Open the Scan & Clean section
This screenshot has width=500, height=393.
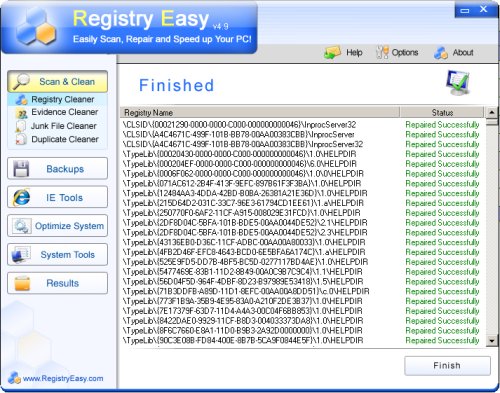(x=57, y=81)
